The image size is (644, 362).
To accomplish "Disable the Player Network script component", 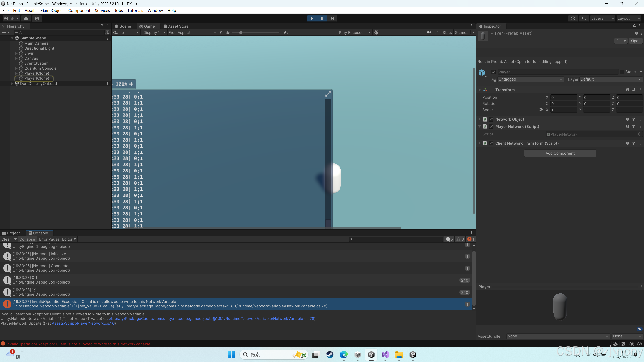I will (491, 126).
